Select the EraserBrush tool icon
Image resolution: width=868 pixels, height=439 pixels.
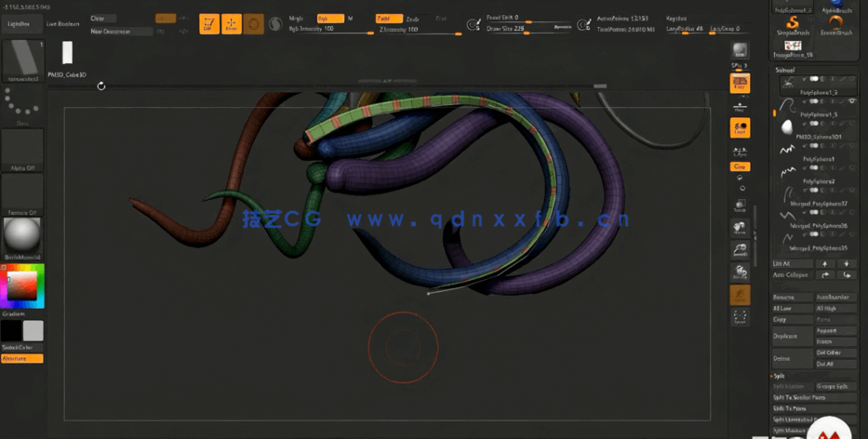[x=835, y=25]
